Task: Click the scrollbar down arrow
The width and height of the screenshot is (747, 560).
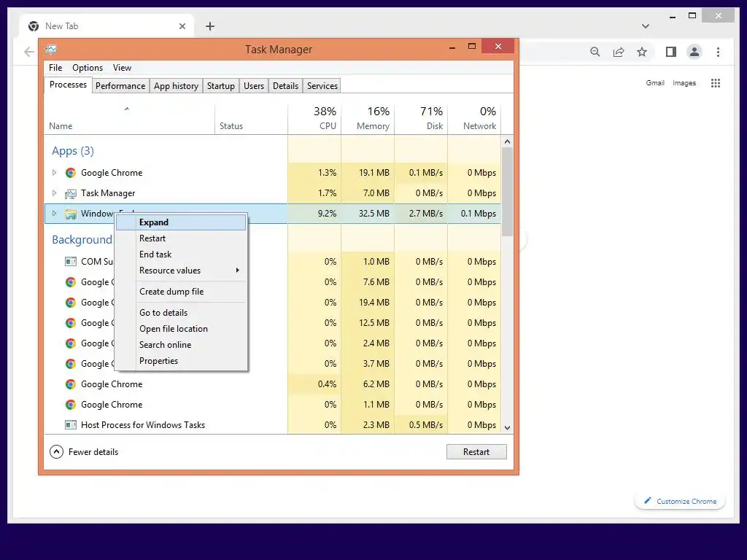Action: point(508,427)
